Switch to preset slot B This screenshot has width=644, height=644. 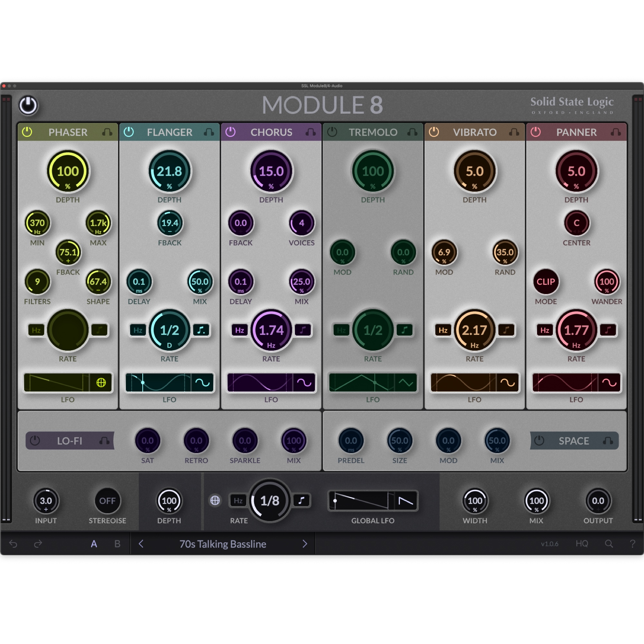coord(117,544)
